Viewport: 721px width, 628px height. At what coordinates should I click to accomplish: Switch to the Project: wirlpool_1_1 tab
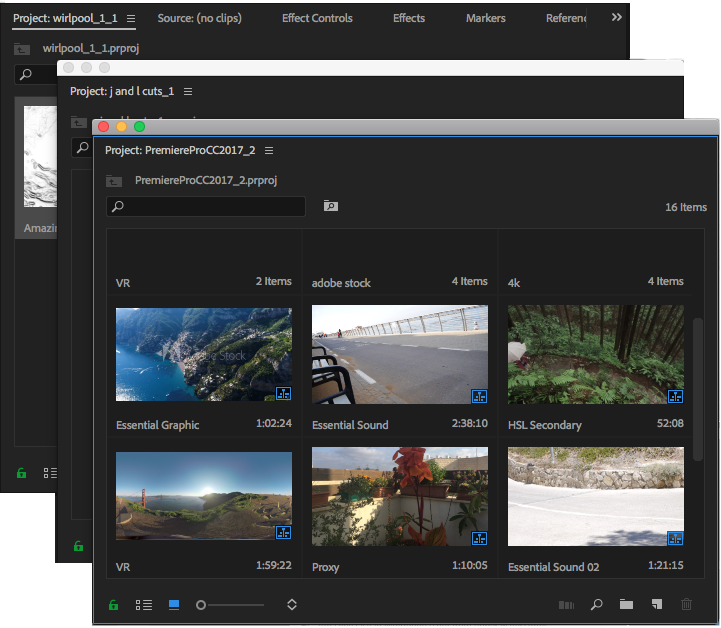click(x=65, y=18)
